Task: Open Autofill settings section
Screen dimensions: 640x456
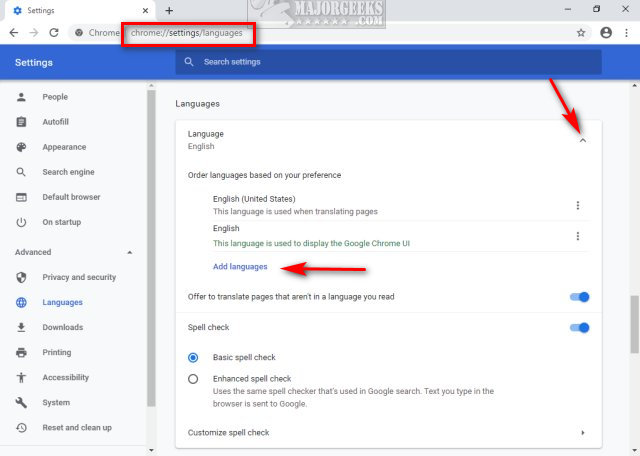Action: point(56,122)
